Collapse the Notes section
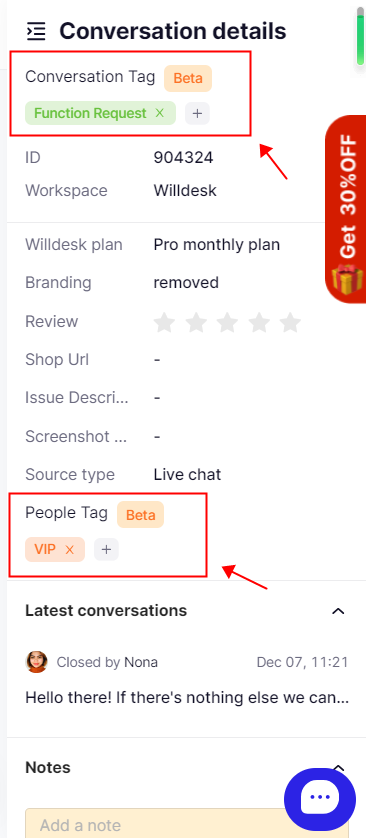 click(338, 767)
